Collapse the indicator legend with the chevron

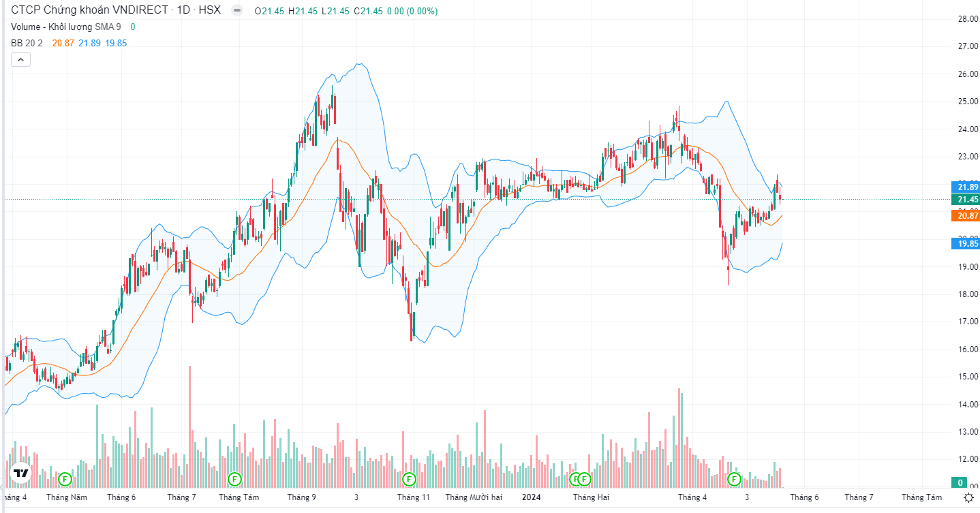pyautogui.click(x=20, y=60)
